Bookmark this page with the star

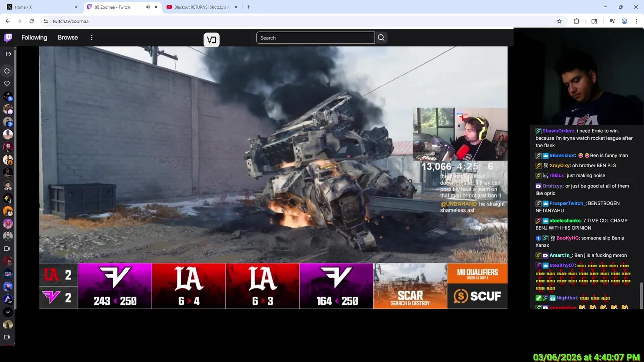[x=559, y=21]
